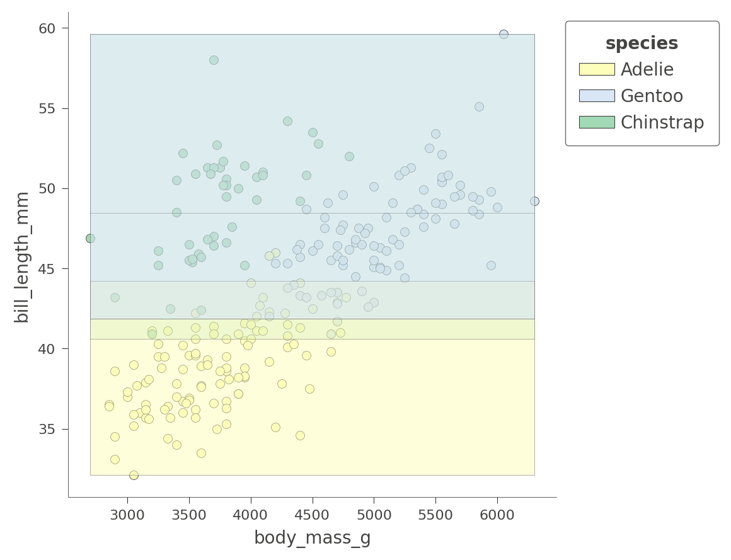Select the leftmost green Chinstrap data point

click(x=90, y=238)
